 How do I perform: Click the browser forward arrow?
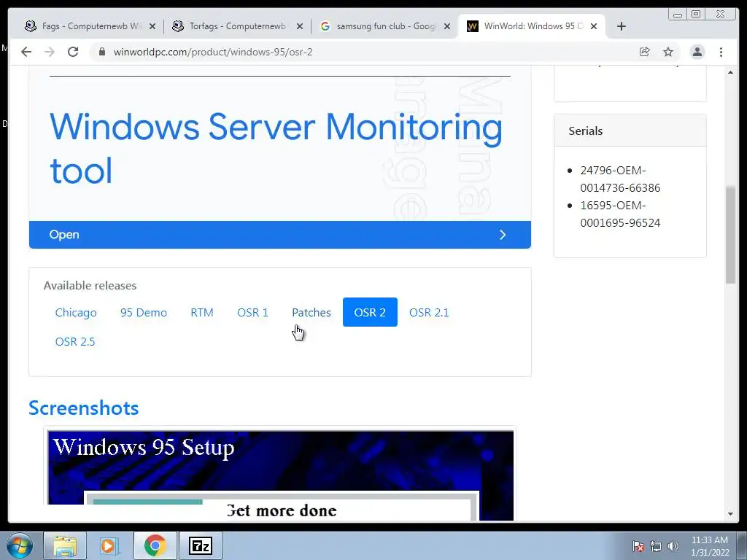50,52
